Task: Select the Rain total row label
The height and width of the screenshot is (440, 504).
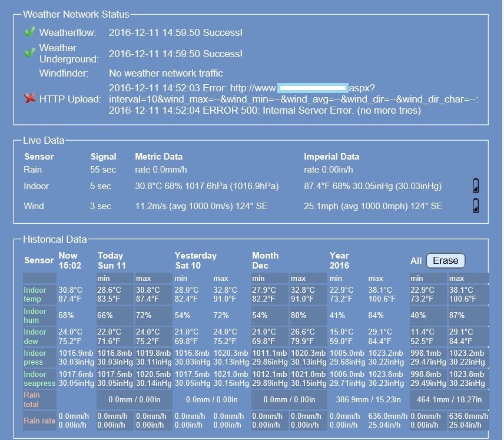Action: tap(32, 399)
